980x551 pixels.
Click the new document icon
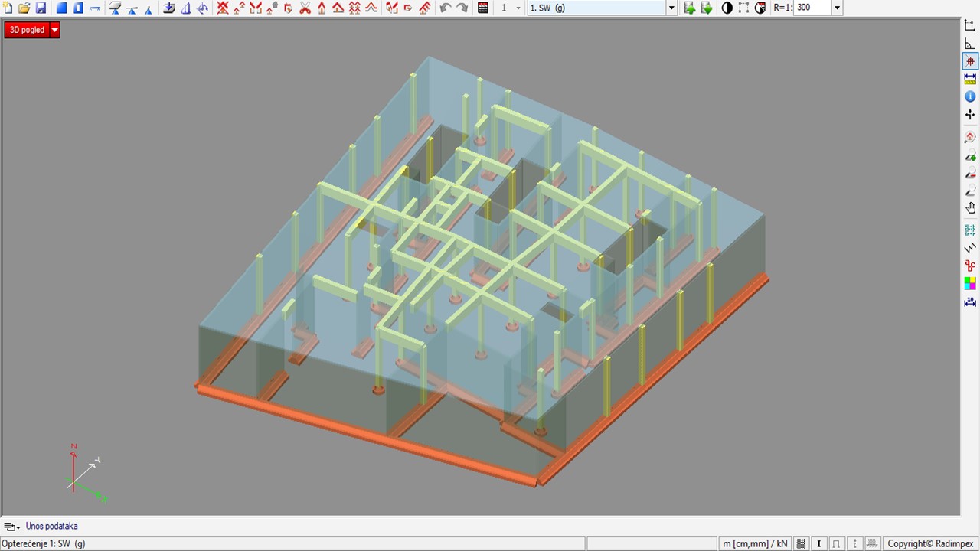[8, 8]
